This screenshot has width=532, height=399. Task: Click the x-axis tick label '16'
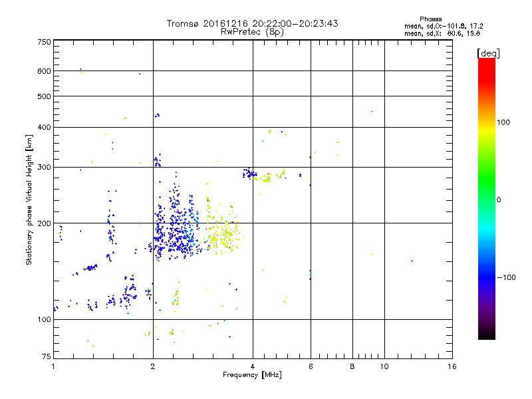tap(452, 366)
